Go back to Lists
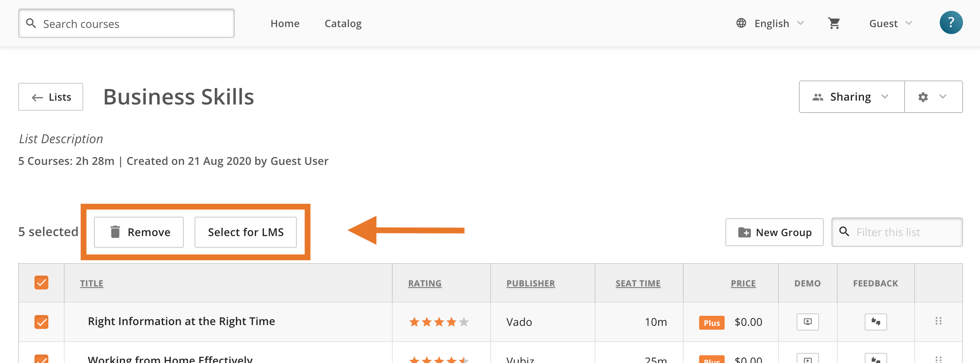The width and height of the screenshot is (980, 363). tap(51, 97)
